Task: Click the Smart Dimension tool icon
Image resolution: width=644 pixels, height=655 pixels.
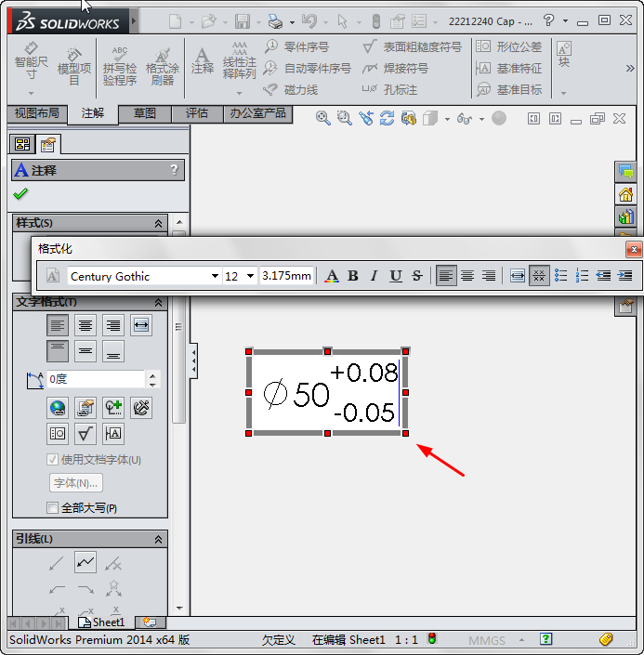Action: tap(31, 59)
